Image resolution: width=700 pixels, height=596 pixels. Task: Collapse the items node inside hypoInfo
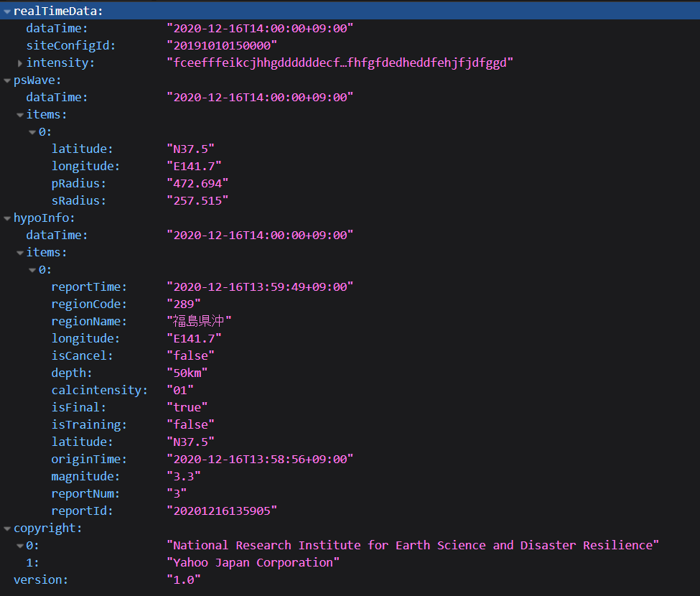19,252
